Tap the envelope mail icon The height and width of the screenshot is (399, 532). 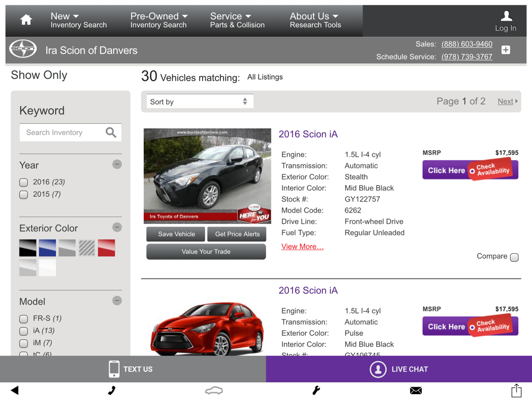click(415, 390)
